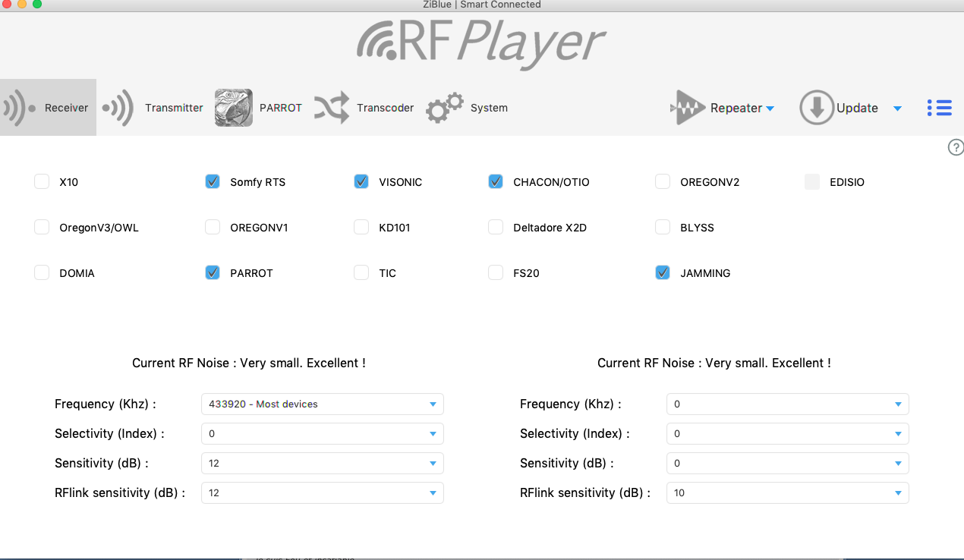The height and width of the screenshot is (560, 964).
Task: Enable the KD101 checkbox
Action: 361,227
